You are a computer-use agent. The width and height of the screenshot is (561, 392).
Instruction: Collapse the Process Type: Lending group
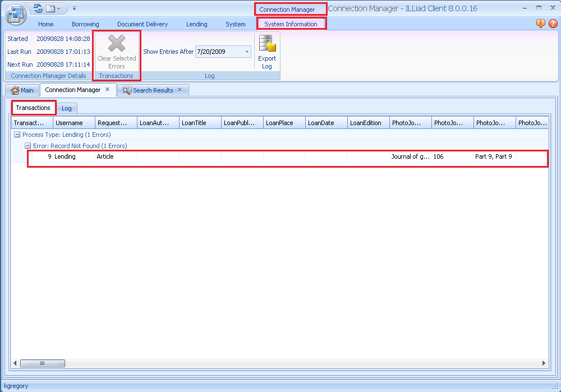[16, 135]
